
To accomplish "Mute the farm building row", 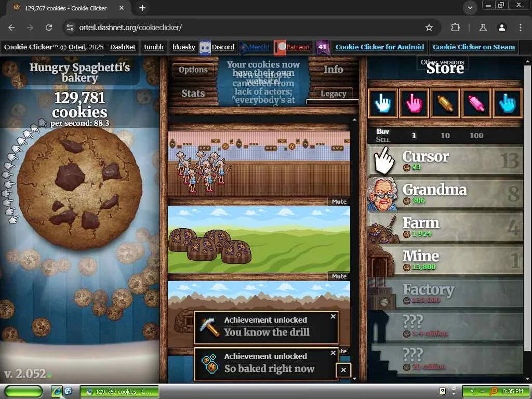I will 339,276.
